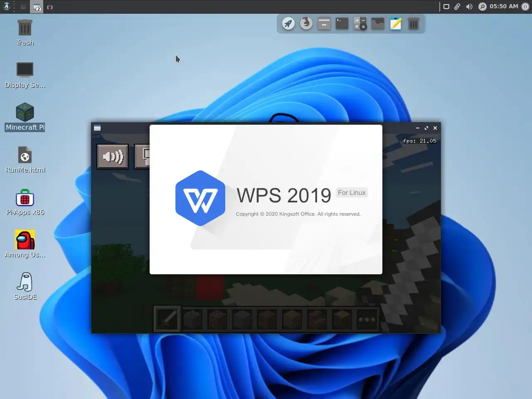Select the SusIDE desktop icon
The image size is (532, 399).
pyautogui.click(x=25, y=287)
